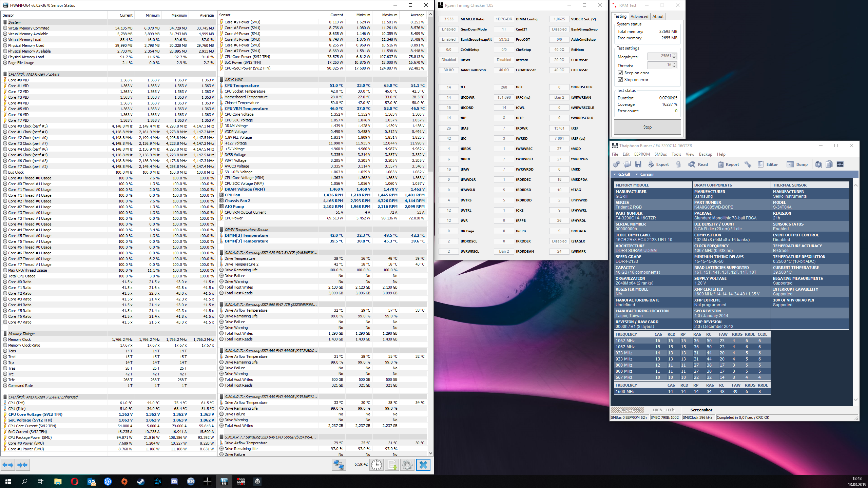Toggle the Beep on error checkbox
The height and width of the screenshot is (488, 868).
click(620, 73)
